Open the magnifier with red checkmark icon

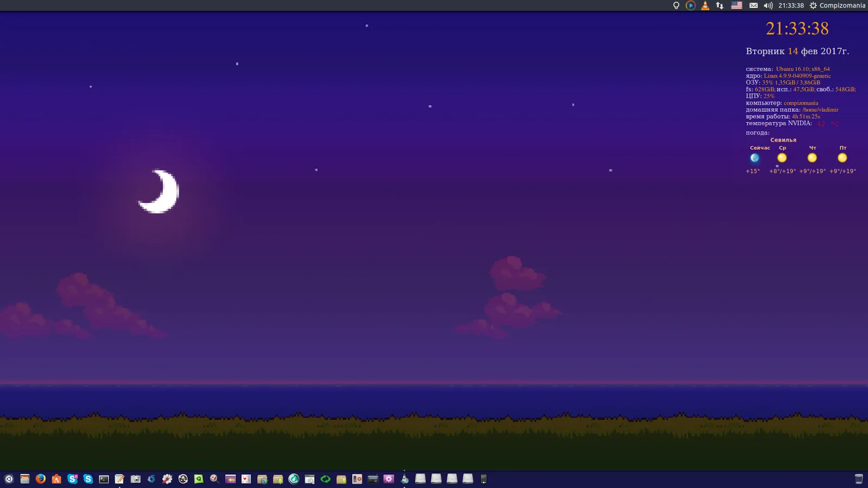214,479
